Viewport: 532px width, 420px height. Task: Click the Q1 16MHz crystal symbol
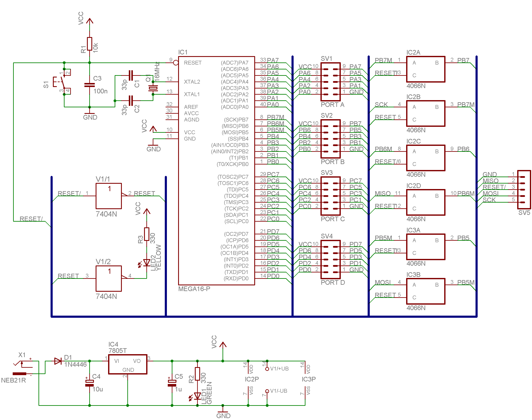coord(153,88)
